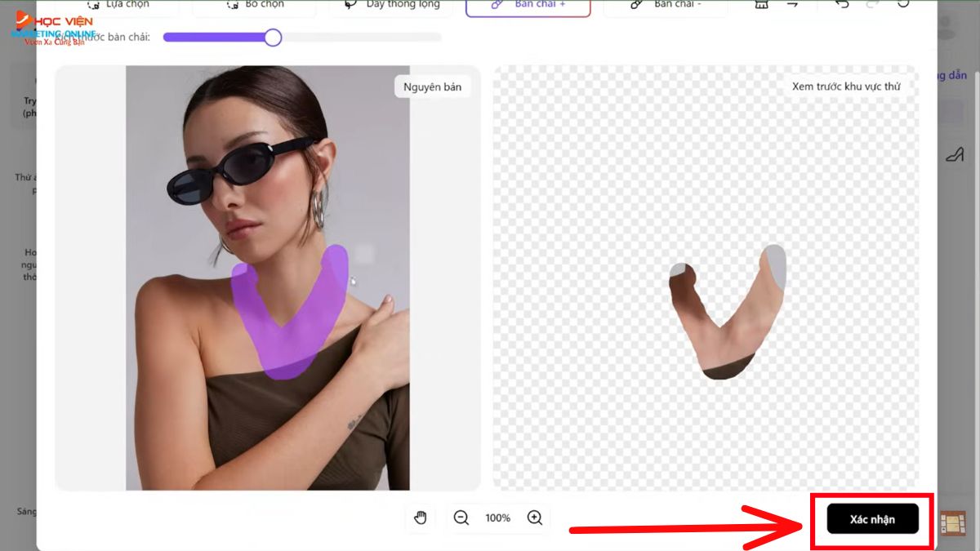This screenshot has height=551, width=980.
Task: Activate the Dây thòng lọng lasso tool
Action: pyautogui.click(x=390, y=7)
